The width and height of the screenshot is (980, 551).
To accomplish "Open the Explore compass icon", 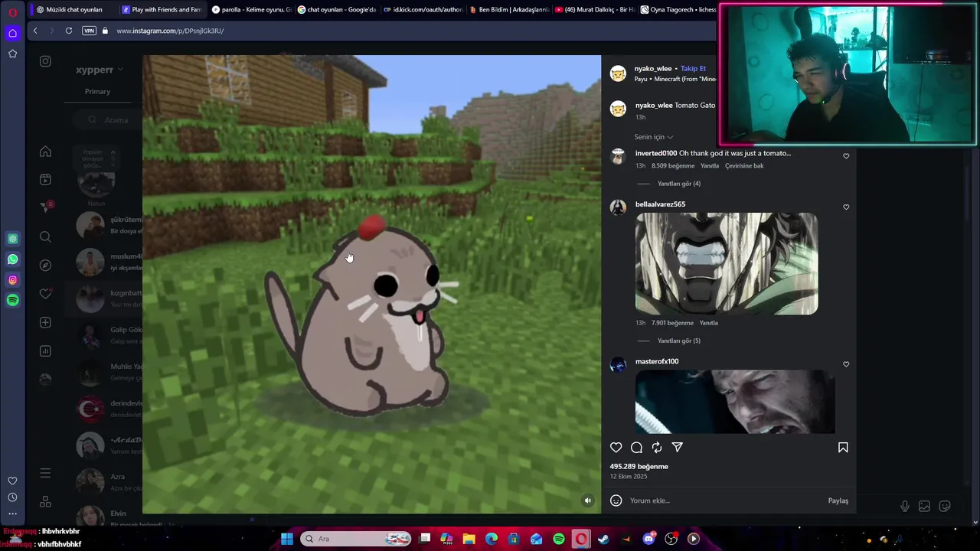I will coord(45,266).
